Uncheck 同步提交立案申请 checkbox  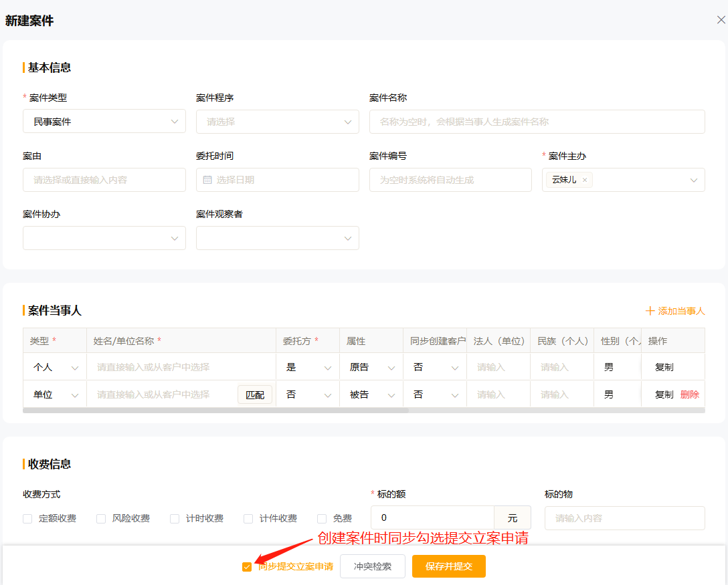[247, 567]
